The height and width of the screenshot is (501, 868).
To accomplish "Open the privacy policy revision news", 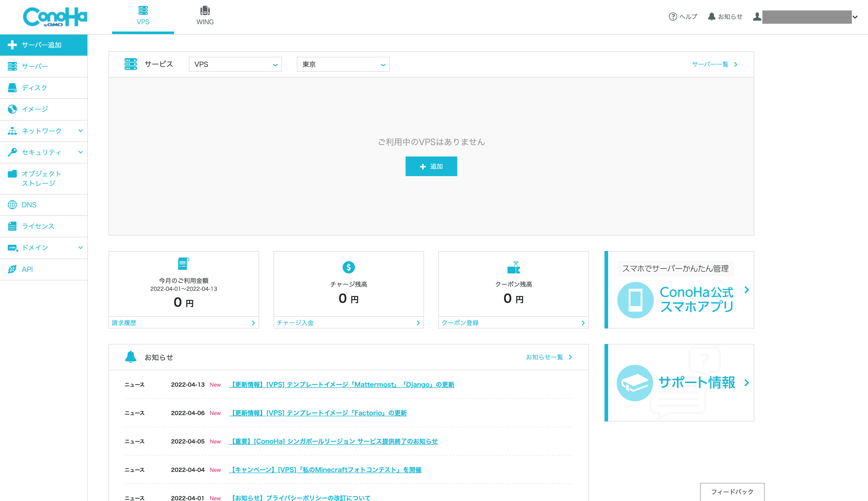I will coord(299,498).
